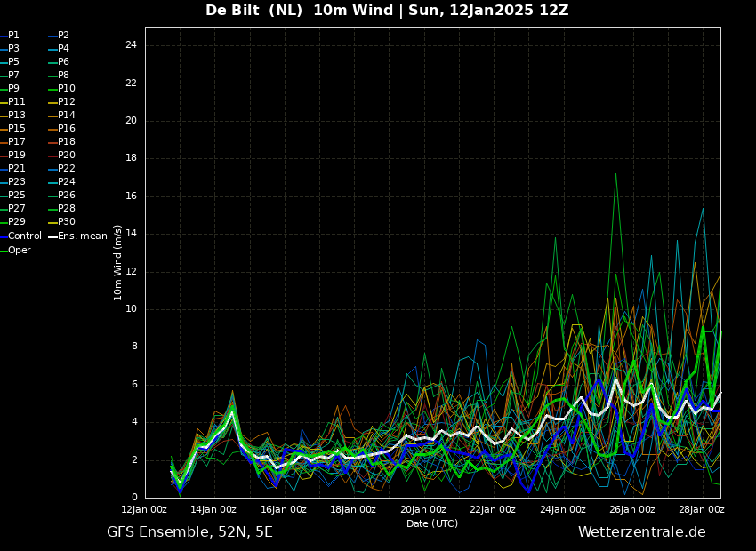Click the Control legend entry
Screen dimensions: 756x551
point(20,236)
